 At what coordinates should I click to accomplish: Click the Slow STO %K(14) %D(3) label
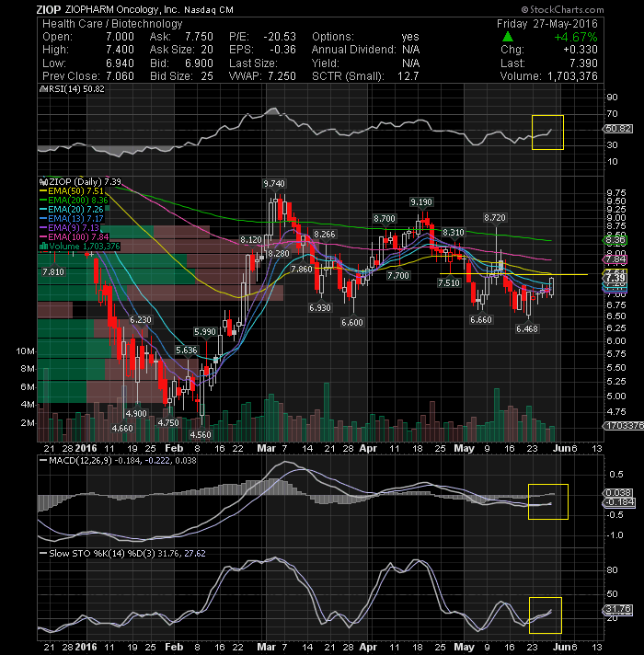101,554
